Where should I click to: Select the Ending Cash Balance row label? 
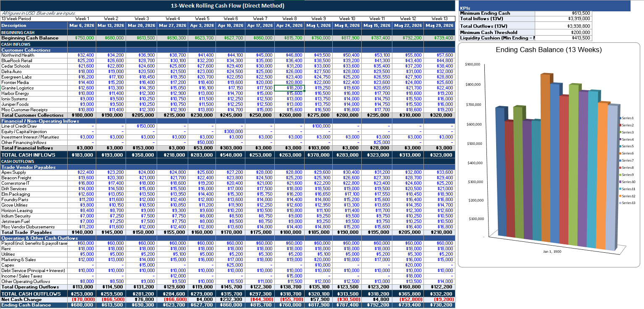click(34, 305)
